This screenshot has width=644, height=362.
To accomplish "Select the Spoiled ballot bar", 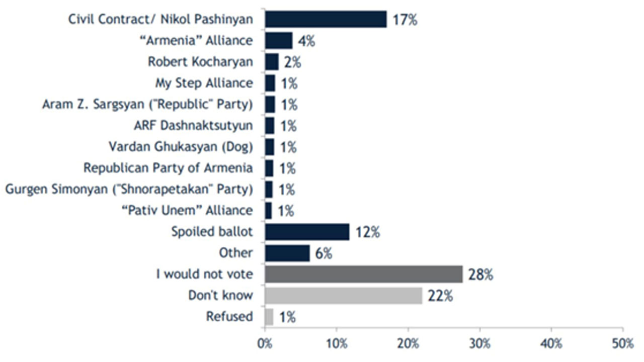I will (307, 232).
